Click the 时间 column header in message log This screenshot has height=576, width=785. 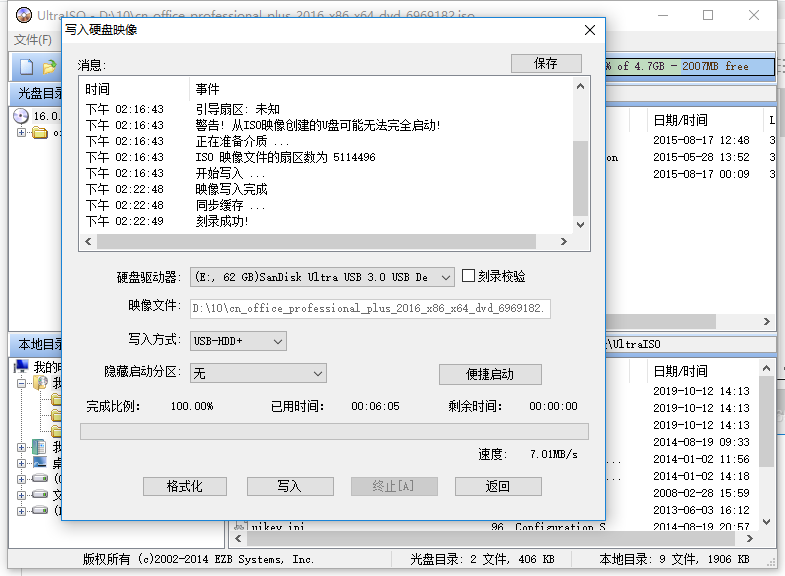[x=97, y=90]
